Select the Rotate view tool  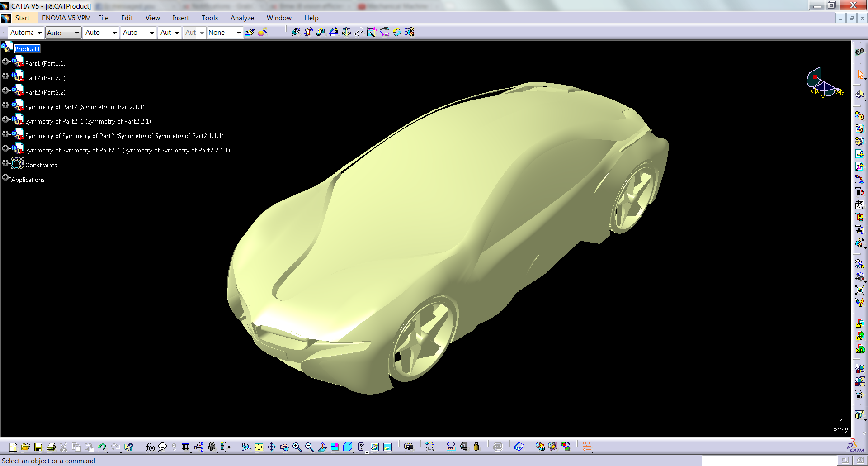click(x=284, y=447)
